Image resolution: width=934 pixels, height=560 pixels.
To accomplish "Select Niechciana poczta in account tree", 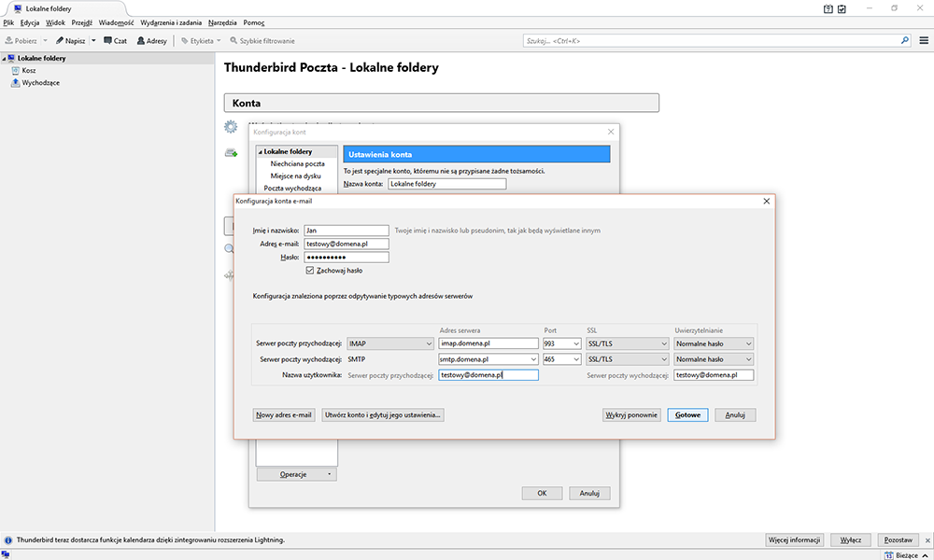I will 297,163.
